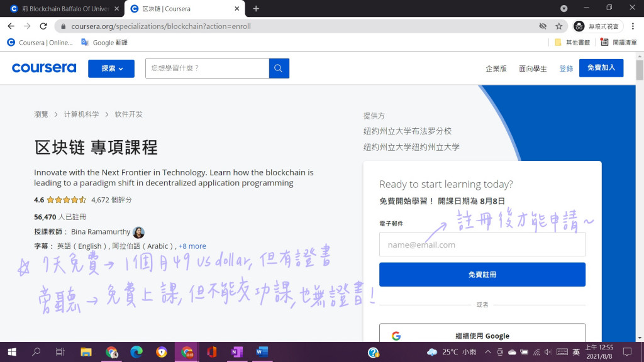
Task: Open the Windows notification center
Action: click(x=627, y=352)
